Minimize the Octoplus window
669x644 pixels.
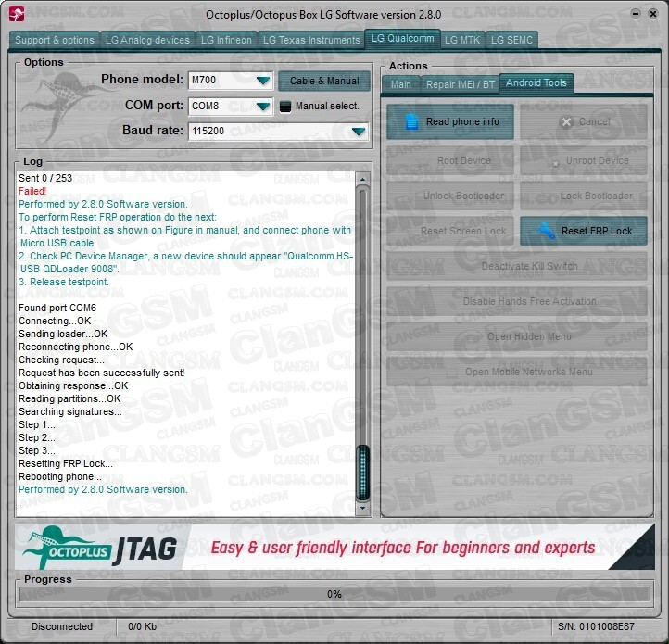[x=637, y=14]
